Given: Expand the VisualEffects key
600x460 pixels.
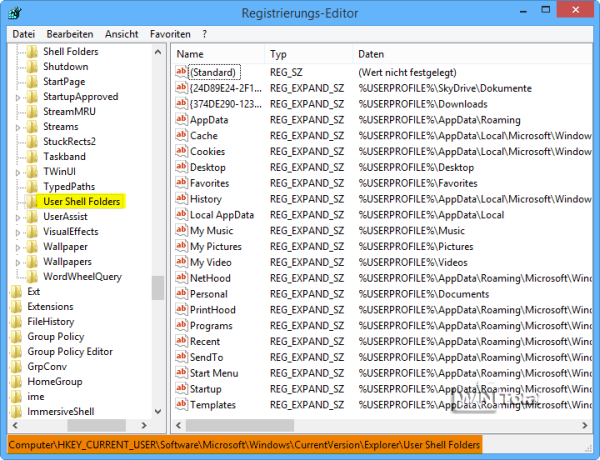Looking at the screenshot, I should (x=18, y=233).
